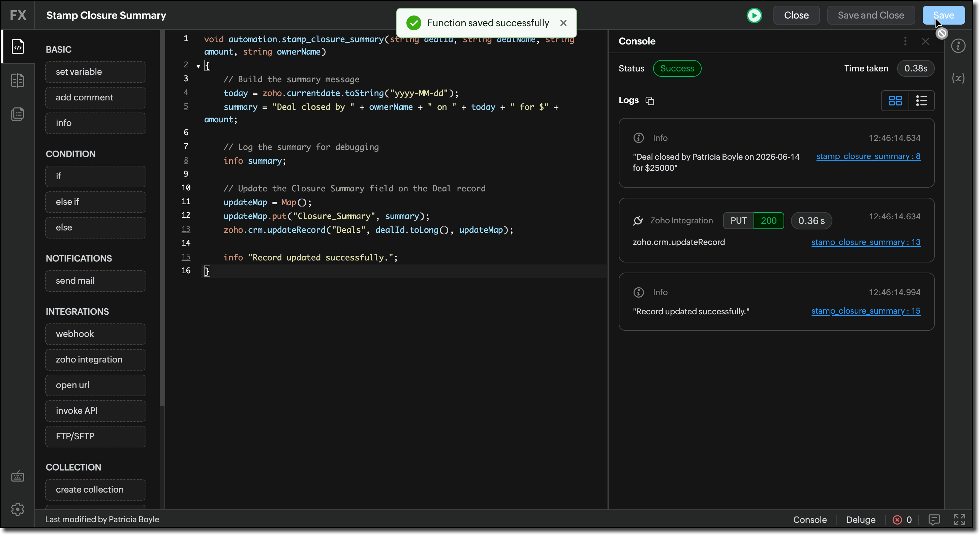980x535 pixels.
Task: Click the 200 response code badge
Action: tap(768, 221)
